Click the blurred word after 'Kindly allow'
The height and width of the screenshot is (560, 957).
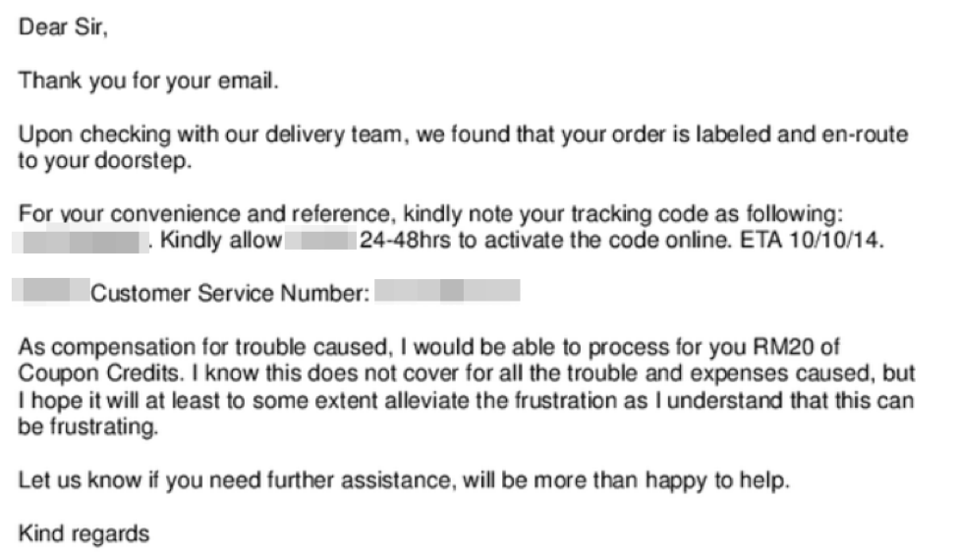[x=320, y=239]
